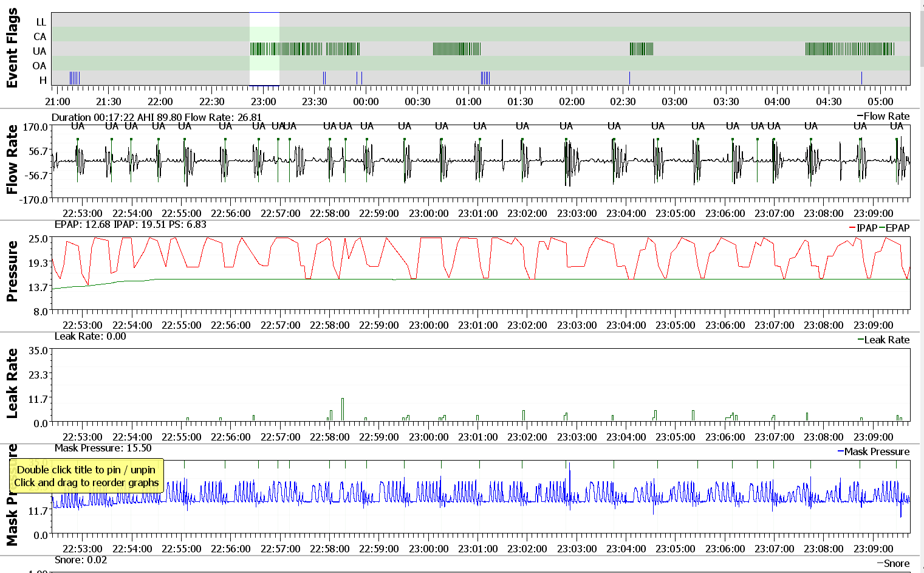This screenshot has height=573, width=924.
Task: Click the Snore: 0.02 readout
Action: [81, 560]
